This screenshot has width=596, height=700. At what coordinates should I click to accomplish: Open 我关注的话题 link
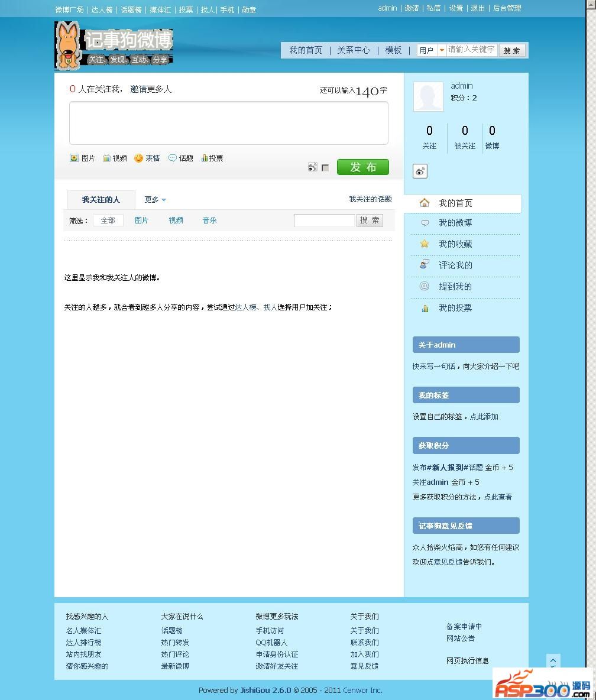(x=370, y=199)
